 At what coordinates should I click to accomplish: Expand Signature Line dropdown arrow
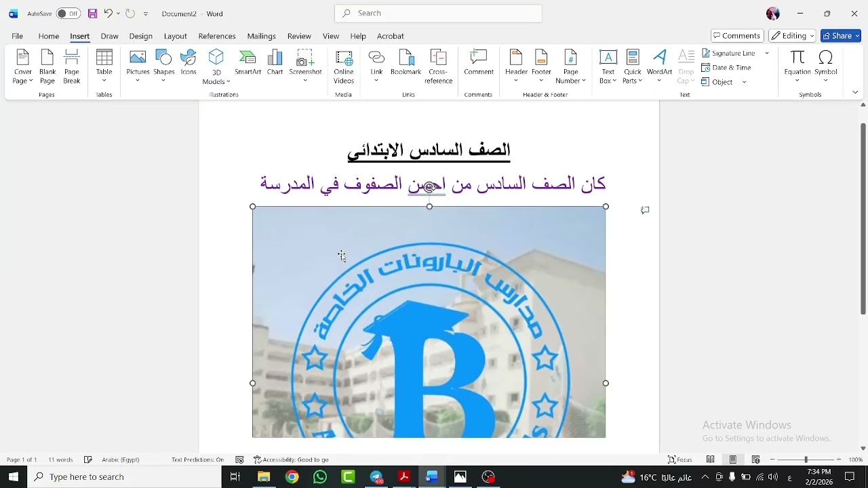(x=767, y=53)
